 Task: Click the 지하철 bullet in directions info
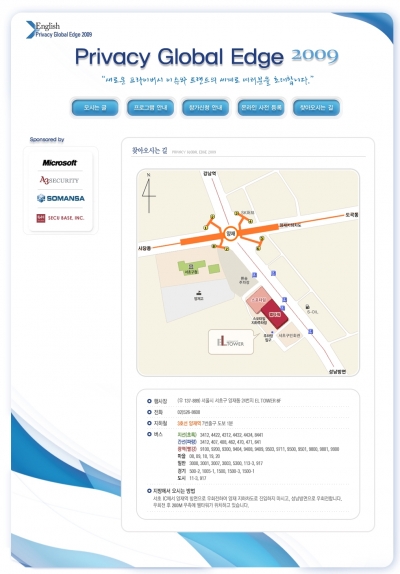click(x=149, y=423)
